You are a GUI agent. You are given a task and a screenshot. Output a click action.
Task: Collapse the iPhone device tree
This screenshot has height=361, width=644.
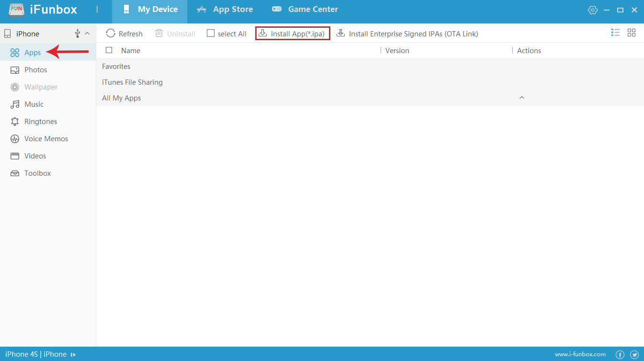pyautogui.click(x=87, y=34)
